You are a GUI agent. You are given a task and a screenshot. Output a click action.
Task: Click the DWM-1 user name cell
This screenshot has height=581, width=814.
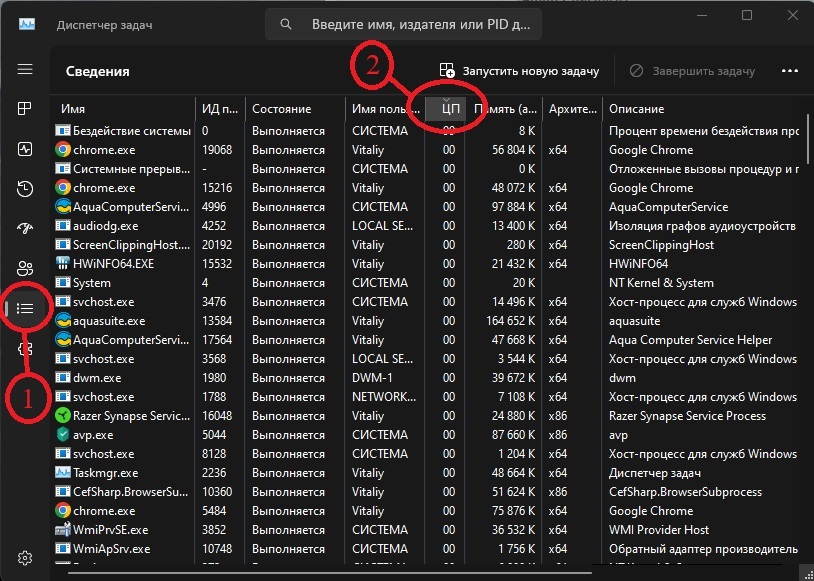click(x=372, y=378)
